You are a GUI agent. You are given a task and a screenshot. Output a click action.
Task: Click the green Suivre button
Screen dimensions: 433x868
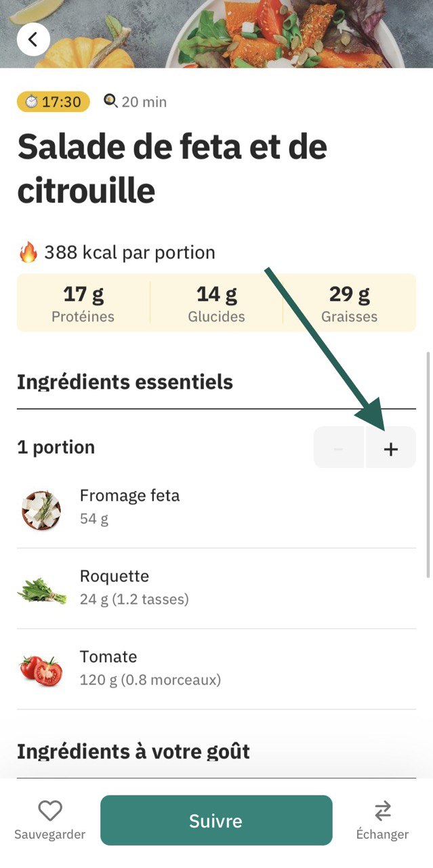(x=216, y=821)
